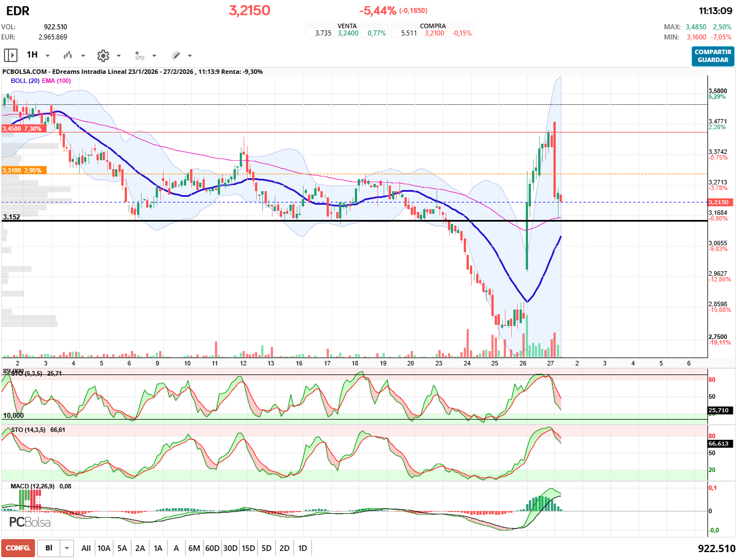Click the EMA (100) indicator label
The height and width of the screenshot is (560, 743).
pos(56,81)
